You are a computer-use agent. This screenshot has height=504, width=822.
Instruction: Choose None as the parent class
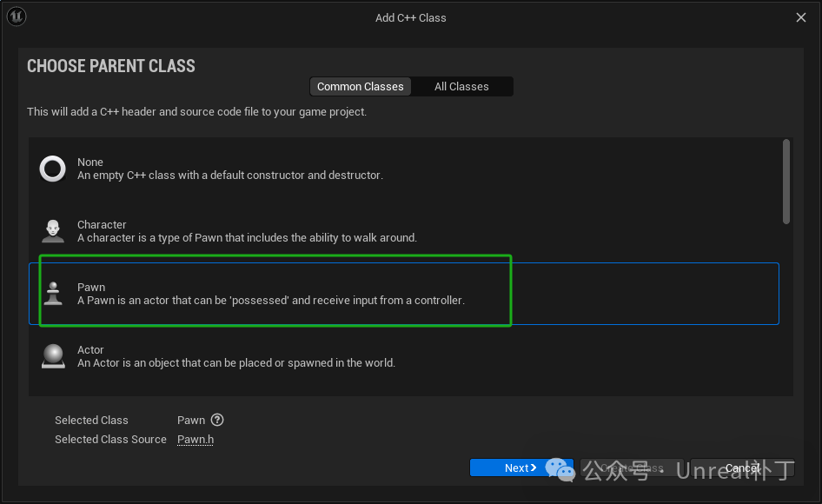(x=404, y=169)
